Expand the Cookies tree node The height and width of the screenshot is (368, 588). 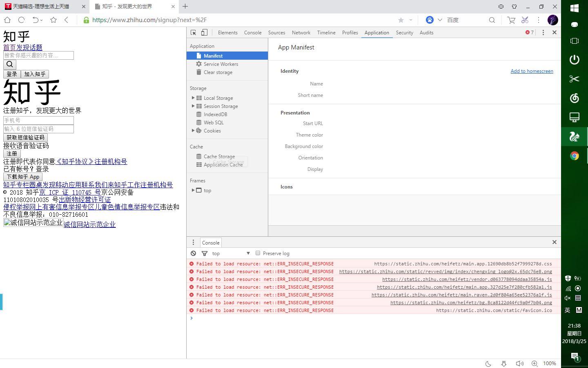(193, 130)
